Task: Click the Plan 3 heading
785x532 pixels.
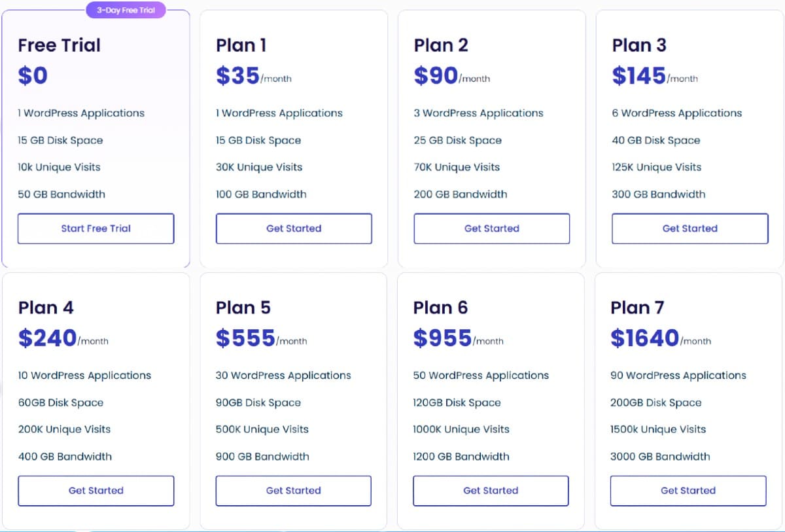Action: pyautogui.click(x=639, y=45)
